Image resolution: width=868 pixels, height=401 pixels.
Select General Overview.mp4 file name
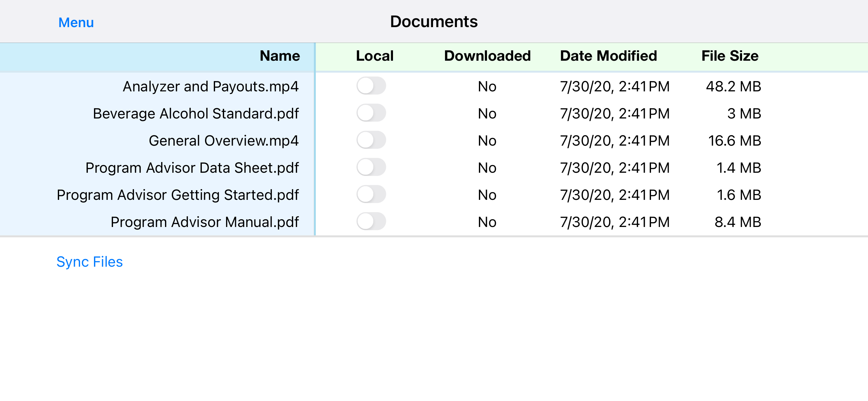224,141
